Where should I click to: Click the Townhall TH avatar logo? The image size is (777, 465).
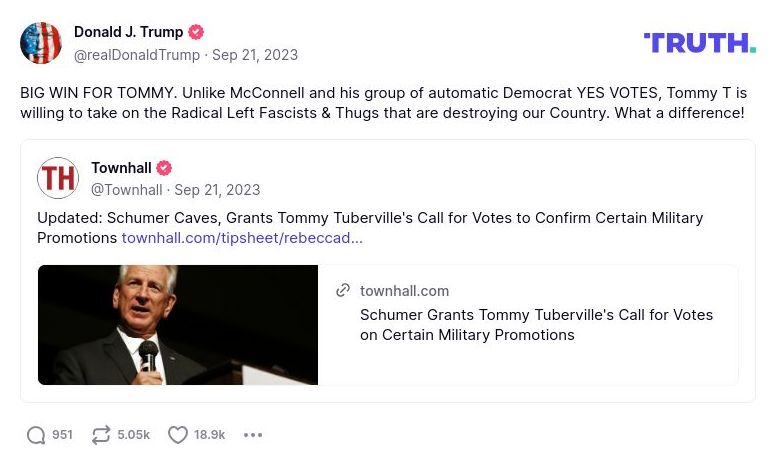click(x=58, y=178)
